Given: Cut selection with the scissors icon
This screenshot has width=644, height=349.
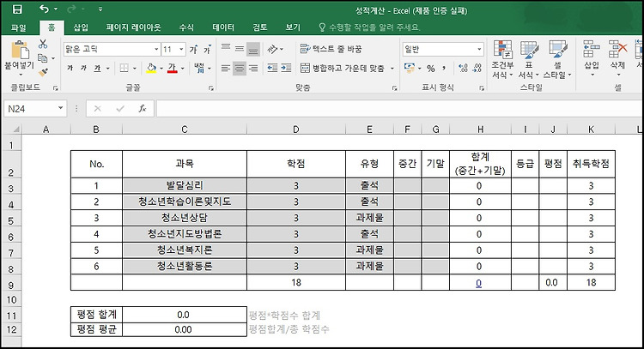Looking at the screenshot, I should (x=43, y=44).
